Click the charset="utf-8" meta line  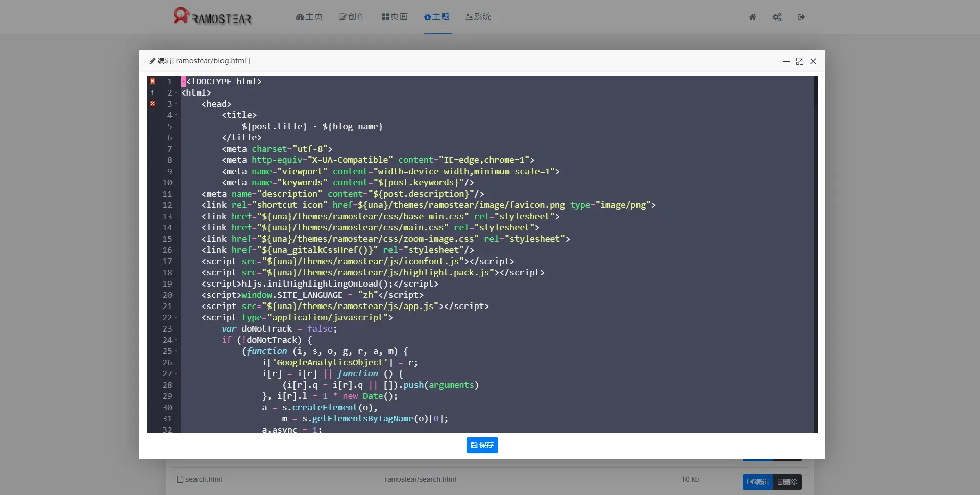[x=277, y=149]
